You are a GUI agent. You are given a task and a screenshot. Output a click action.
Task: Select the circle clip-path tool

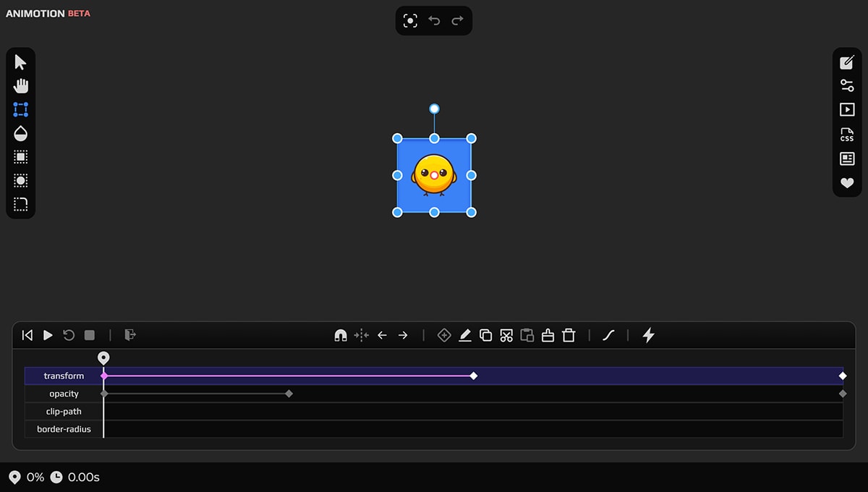coord(21,181)
